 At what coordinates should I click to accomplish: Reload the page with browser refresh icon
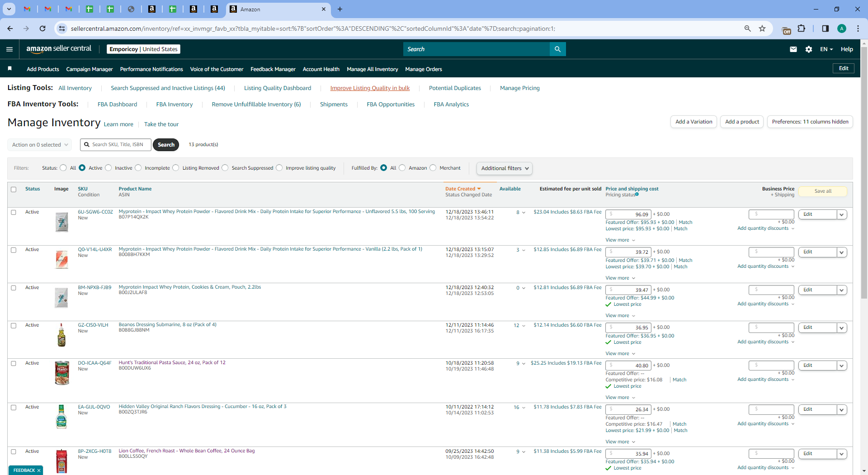(x=42, y=28)
